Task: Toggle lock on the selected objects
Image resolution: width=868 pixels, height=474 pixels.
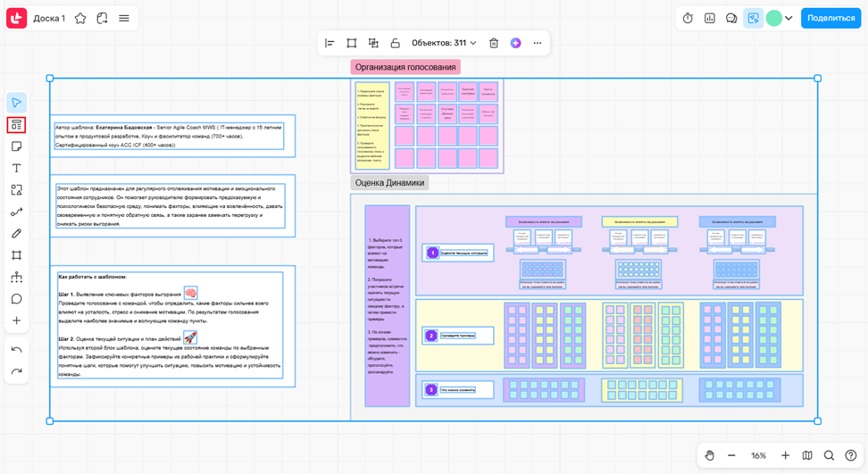Action: click(395, 43)
